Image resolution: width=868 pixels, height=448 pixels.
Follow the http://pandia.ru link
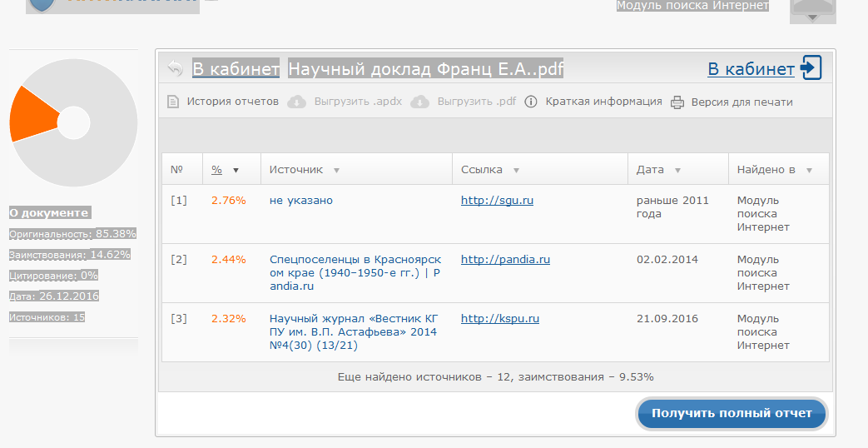505,260
